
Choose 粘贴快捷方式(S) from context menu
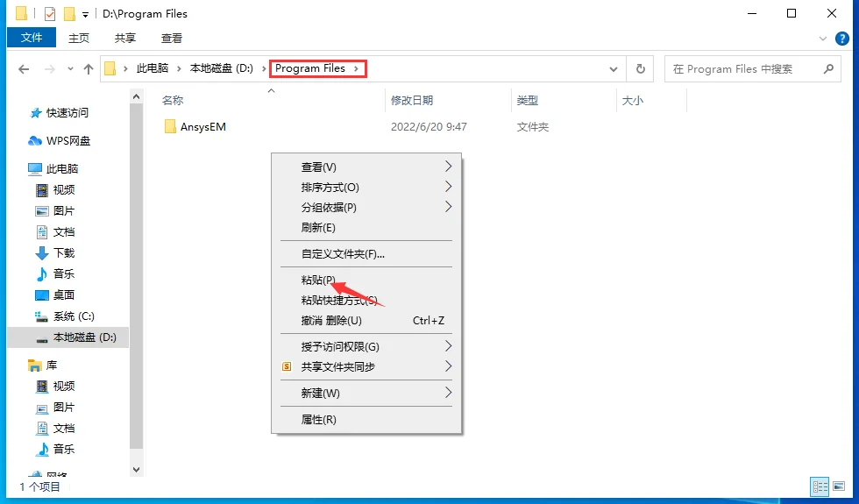366,300
